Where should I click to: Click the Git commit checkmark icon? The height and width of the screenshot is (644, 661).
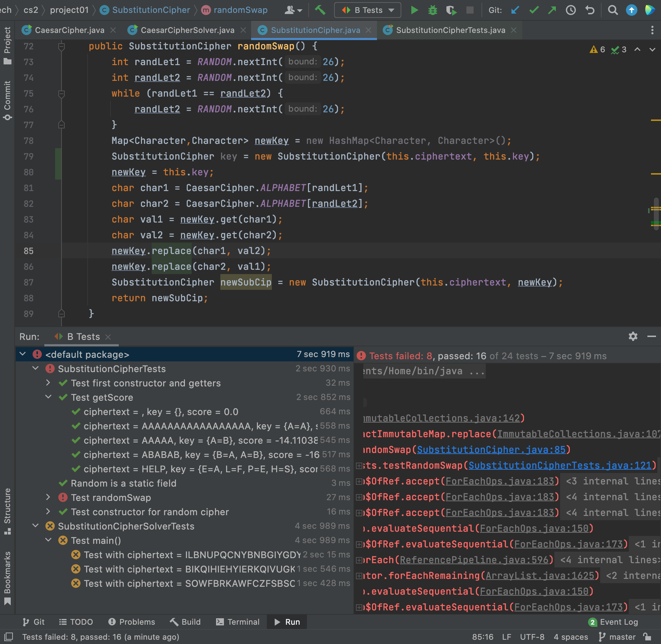click(x=534, y=10)
